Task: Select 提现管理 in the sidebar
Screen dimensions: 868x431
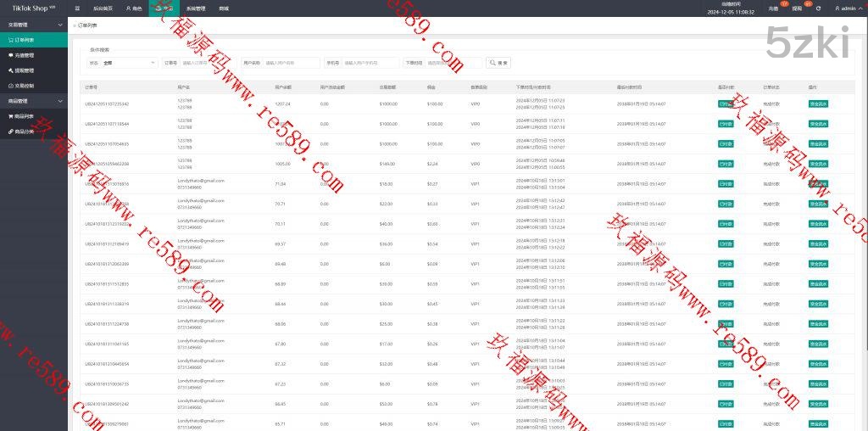Action: [34, 71]
